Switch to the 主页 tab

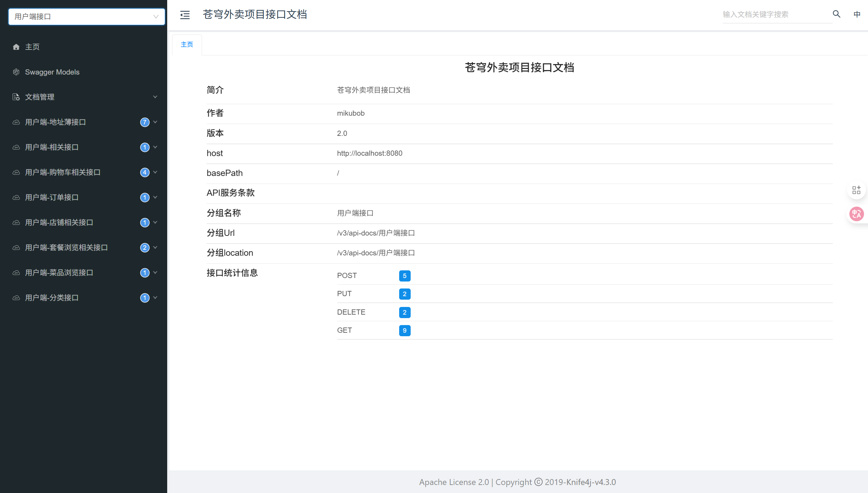tap(187, 44)
